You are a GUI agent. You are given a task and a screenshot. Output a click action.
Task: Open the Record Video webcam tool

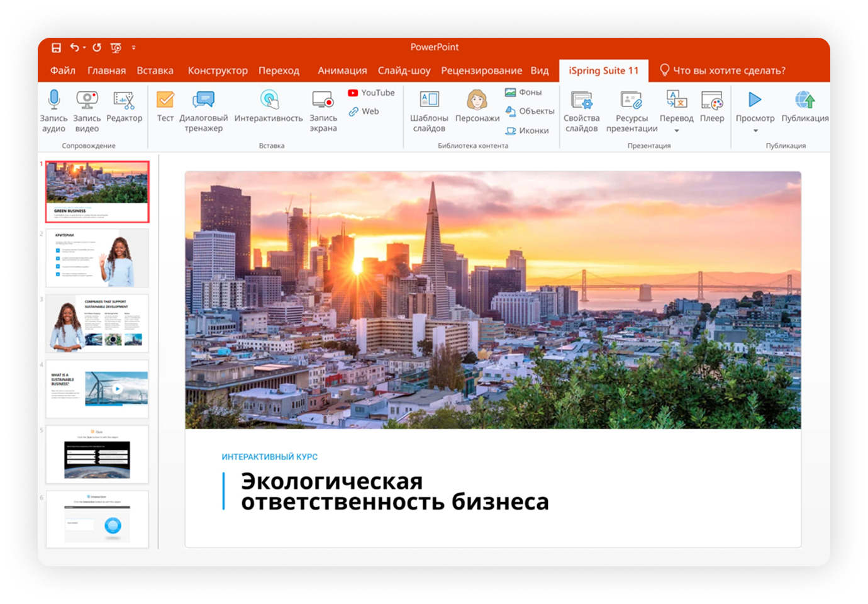click(x=87, y=100)
